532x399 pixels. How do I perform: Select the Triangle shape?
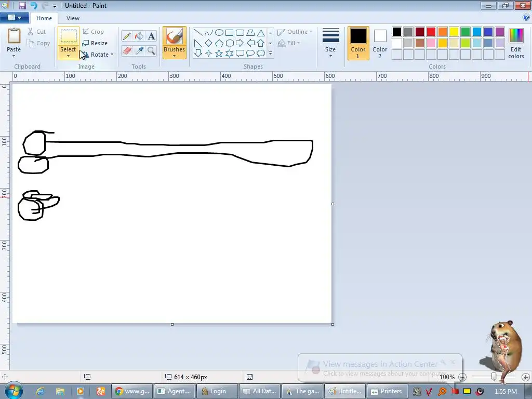[x=261, y=33]
